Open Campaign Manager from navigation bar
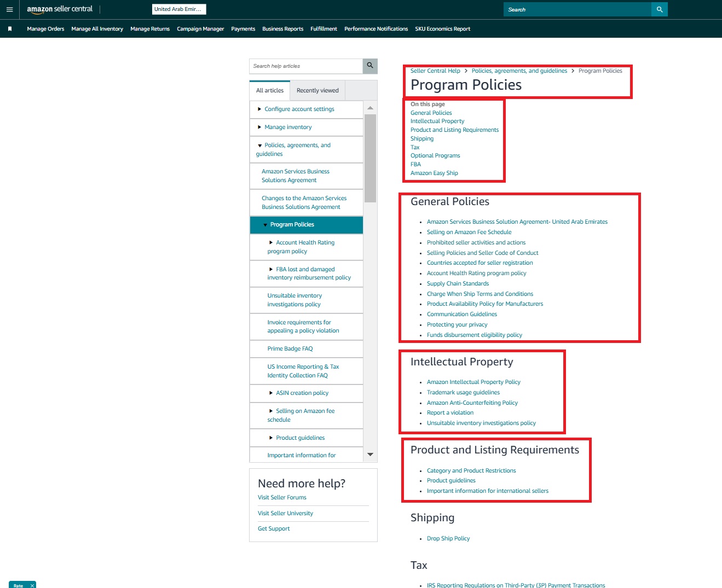Image resolution: width=722 pixels, height=588 pixels. click(x=200, y=29)
